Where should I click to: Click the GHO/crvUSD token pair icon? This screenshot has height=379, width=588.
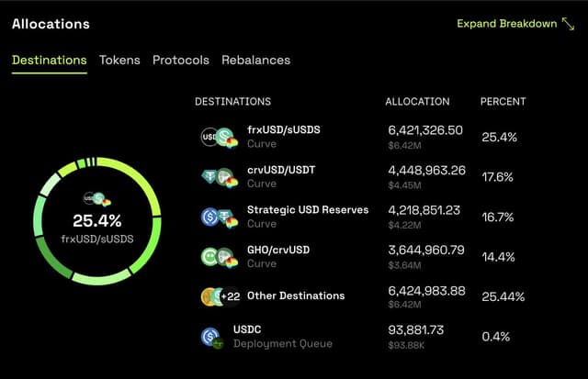point(220,257)
